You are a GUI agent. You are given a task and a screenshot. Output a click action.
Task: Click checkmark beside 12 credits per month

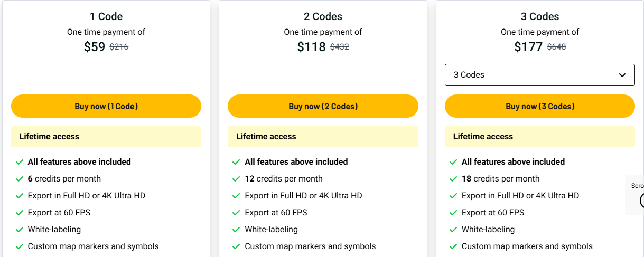[236, 179]
